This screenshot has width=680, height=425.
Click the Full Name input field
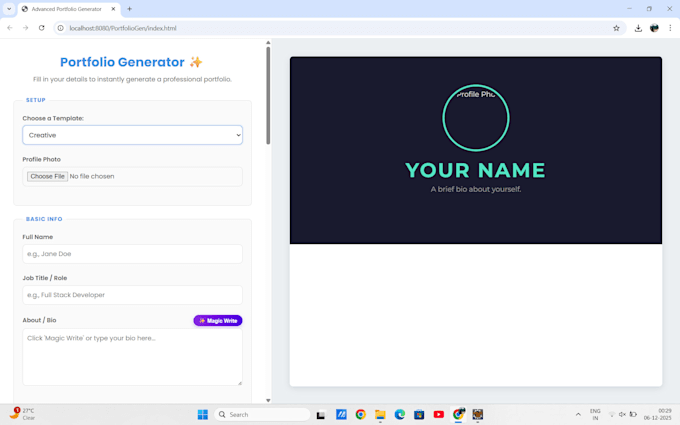(132, 254)
